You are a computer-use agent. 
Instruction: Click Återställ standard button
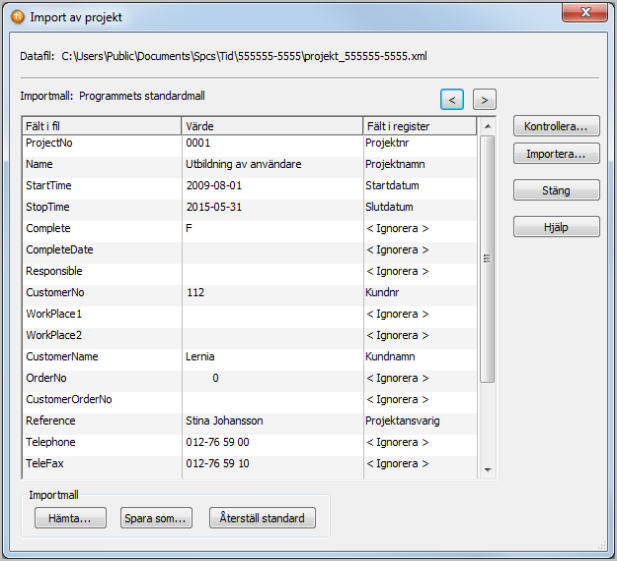point(262,518)
